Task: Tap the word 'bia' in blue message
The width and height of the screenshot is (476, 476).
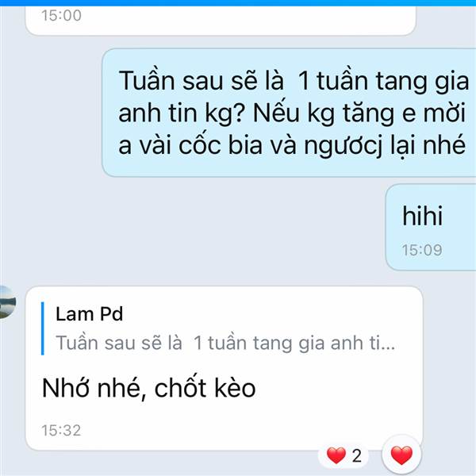Action: click(245, 145)
